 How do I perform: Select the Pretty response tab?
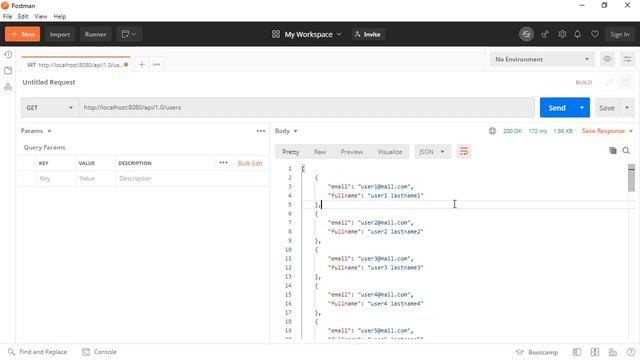[291, 152]
